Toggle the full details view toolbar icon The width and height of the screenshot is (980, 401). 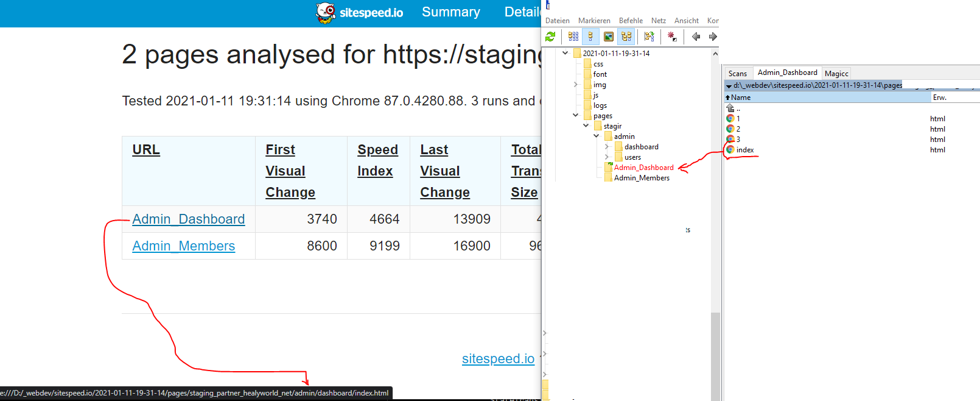(x=590, y=37)
